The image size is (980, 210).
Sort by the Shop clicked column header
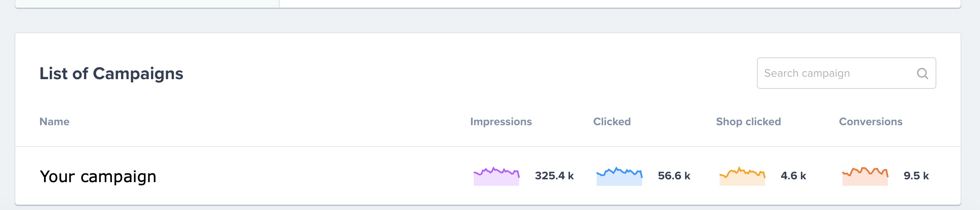(748, 122)
